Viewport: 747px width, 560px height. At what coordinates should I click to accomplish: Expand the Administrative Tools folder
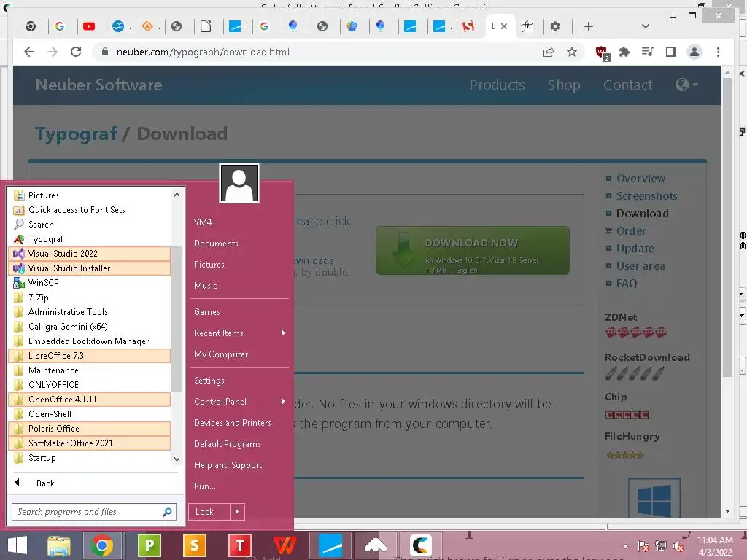click(90, 312)
